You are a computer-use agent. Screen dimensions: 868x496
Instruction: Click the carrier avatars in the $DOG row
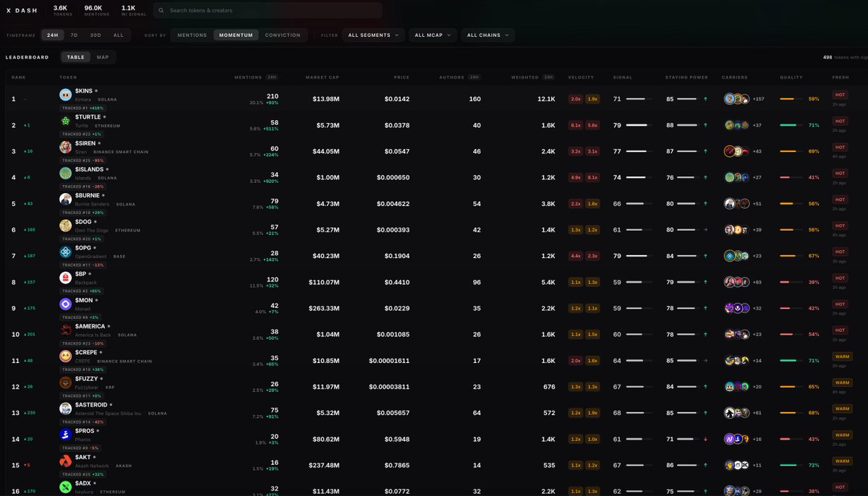point(737,230)
